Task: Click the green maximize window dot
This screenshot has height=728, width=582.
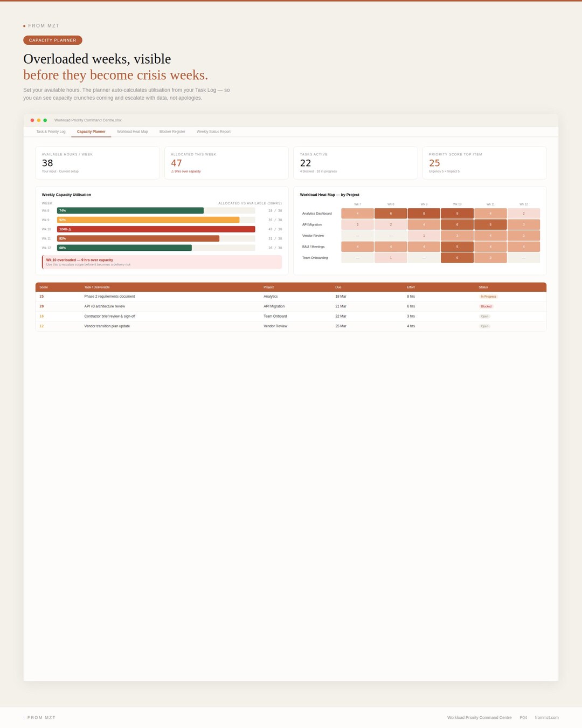Action: point(45,120)
